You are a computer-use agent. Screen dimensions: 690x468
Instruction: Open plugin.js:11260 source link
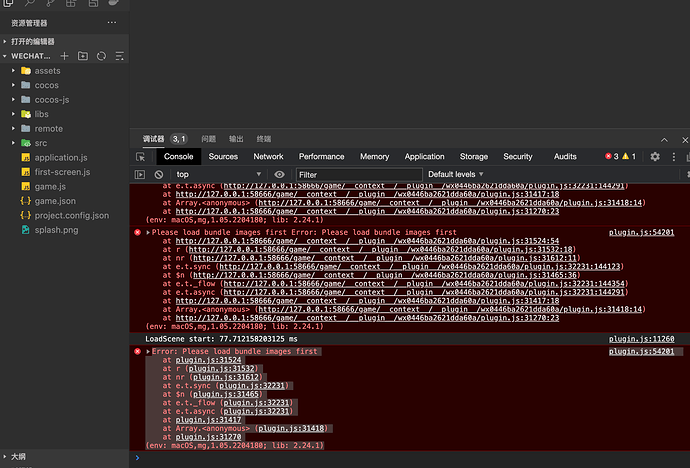pyautogui.click(x=641, y=339)
